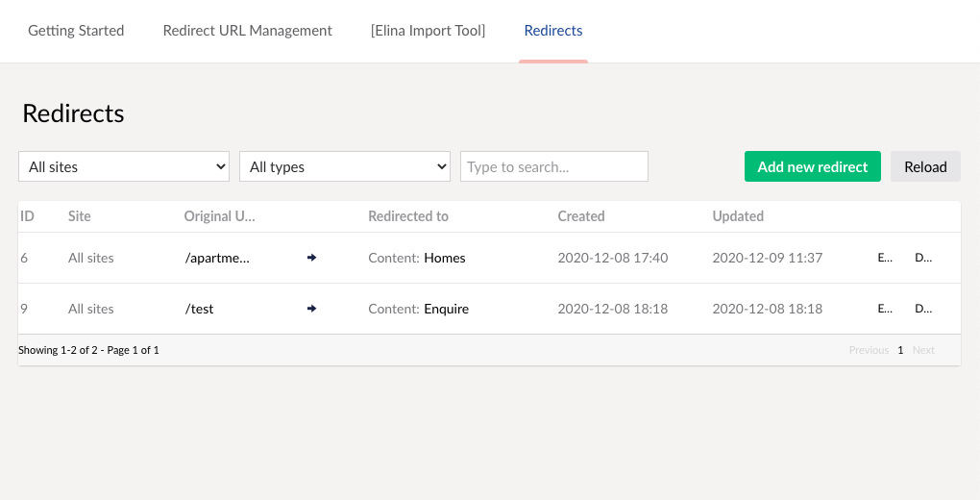The image size is (980, 500).
Task: Click the arrow icon in the /test row
Action: click(x=311, y=309)
